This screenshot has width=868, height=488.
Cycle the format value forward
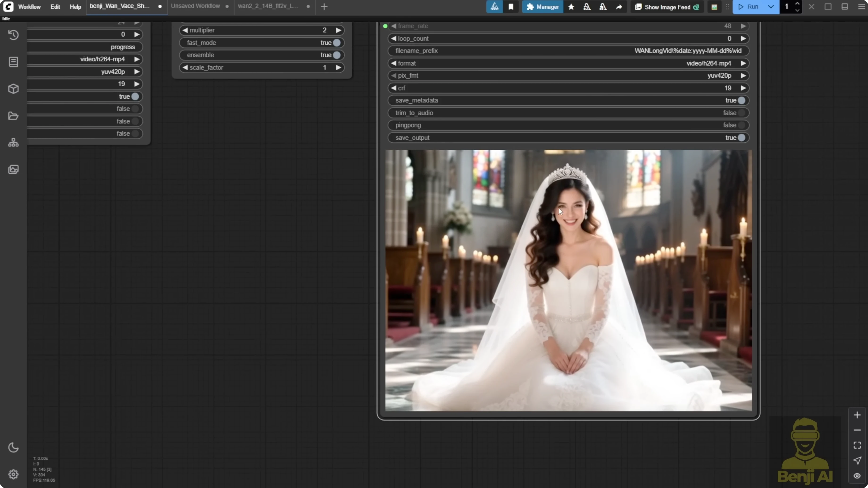744,63
